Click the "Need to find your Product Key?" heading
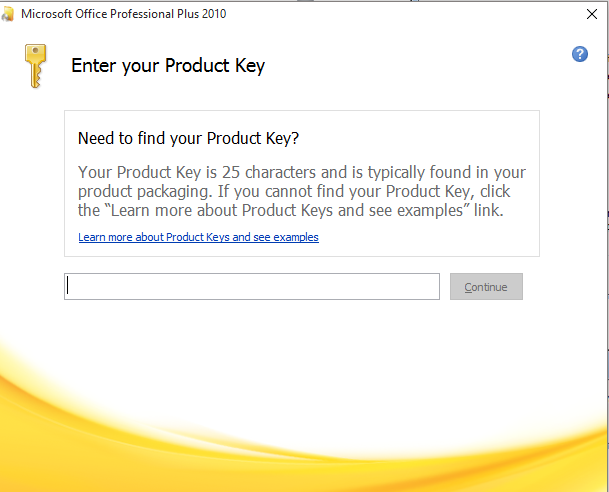The image size is (609, 492). pos(188,138)
